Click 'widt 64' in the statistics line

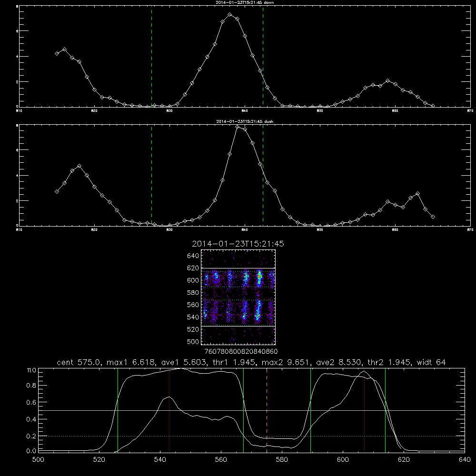pyautogui.click(x=431, y=362)
